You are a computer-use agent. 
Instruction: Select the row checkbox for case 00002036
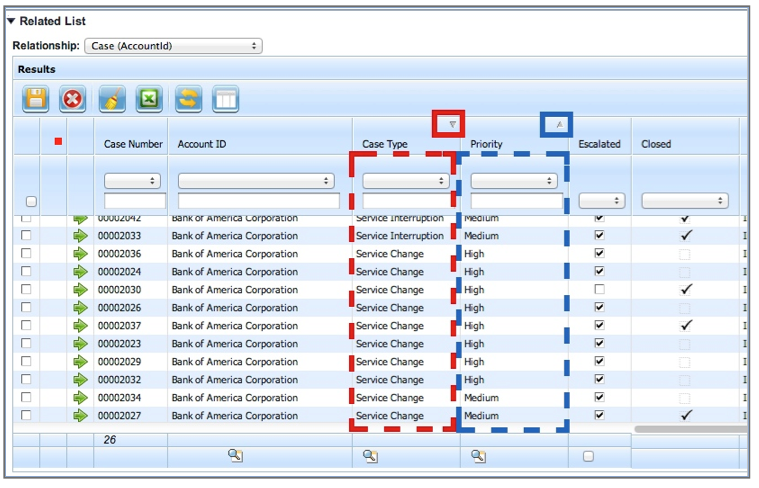click(x=26, y=253)
